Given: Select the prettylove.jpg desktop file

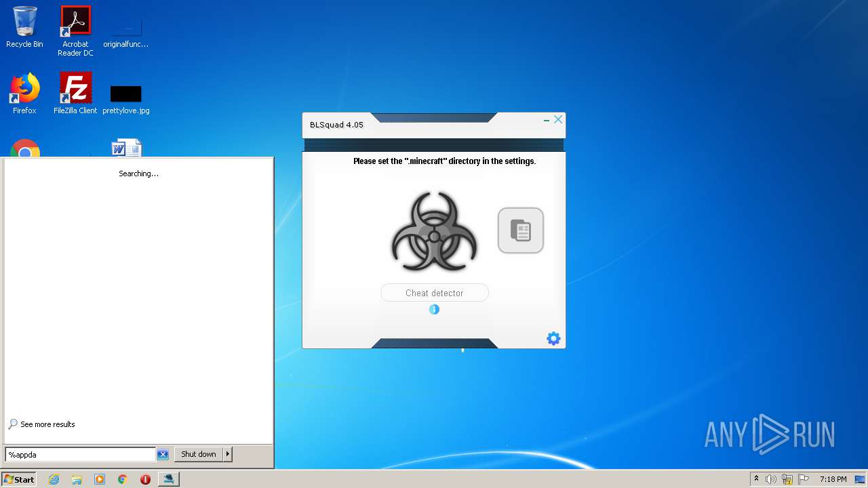Looking at the screenshot, I should point(126,97).
